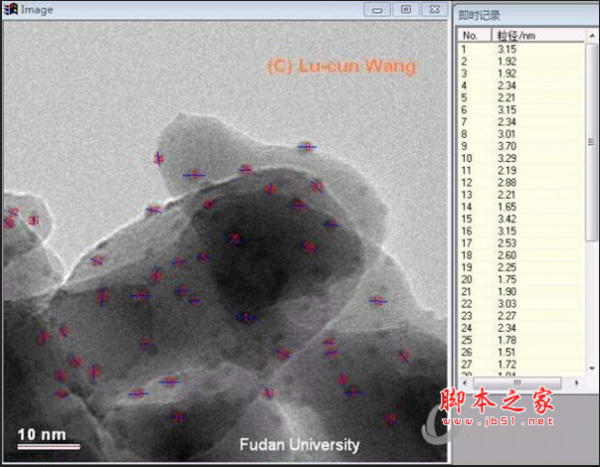Screen dimensions: 600x467
Task: Select row 4 with value 2.34
Action: (x=521, y=86)
